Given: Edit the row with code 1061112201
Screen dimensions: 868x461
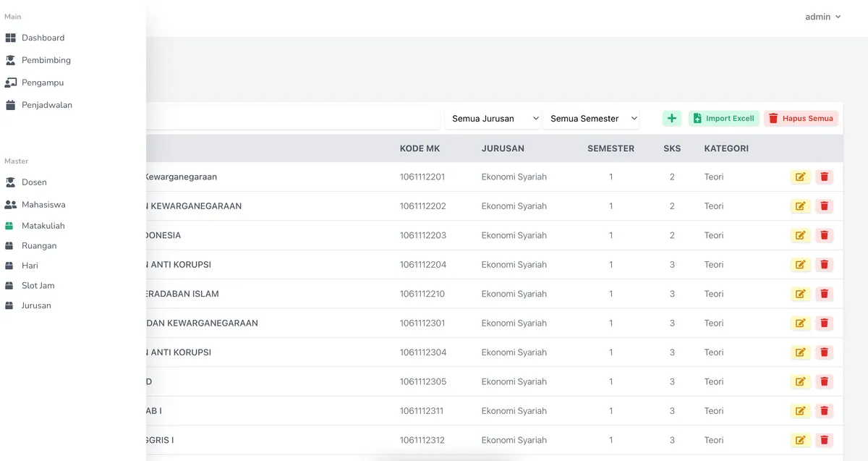Looking at the screenshot, I should [800, 177].
